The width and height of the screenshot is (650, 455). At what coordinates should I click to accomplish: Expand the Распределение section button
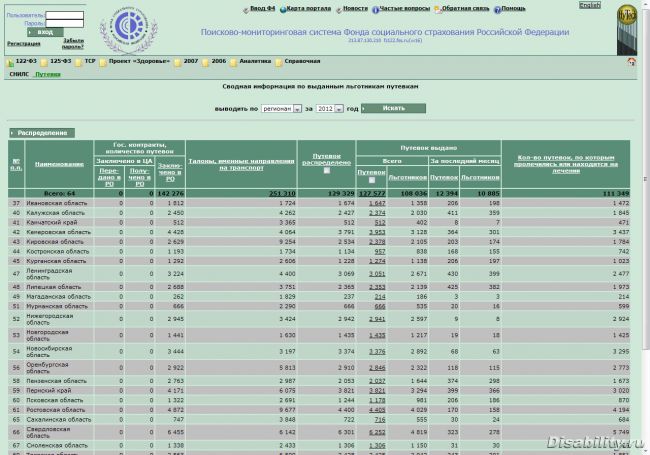[42, 133]
